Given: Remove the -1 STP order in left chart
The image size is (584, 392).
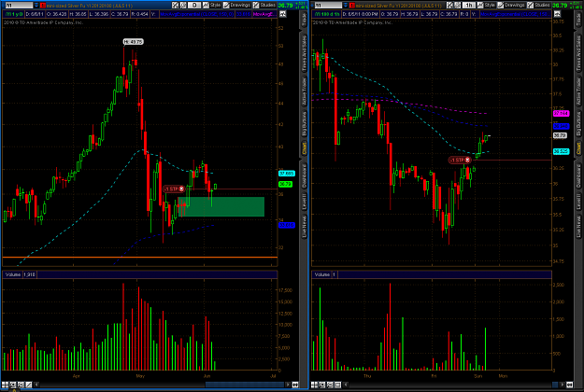Looking at the screenshot, I should (x=182, y=189).
